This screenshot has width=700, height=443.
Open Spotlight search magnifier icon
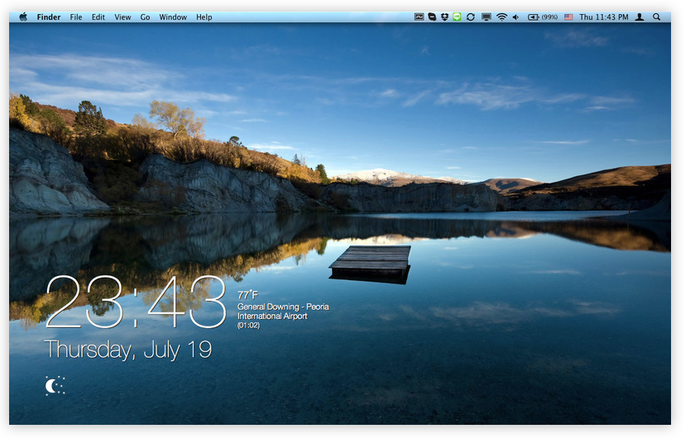(x=656, y=17)
